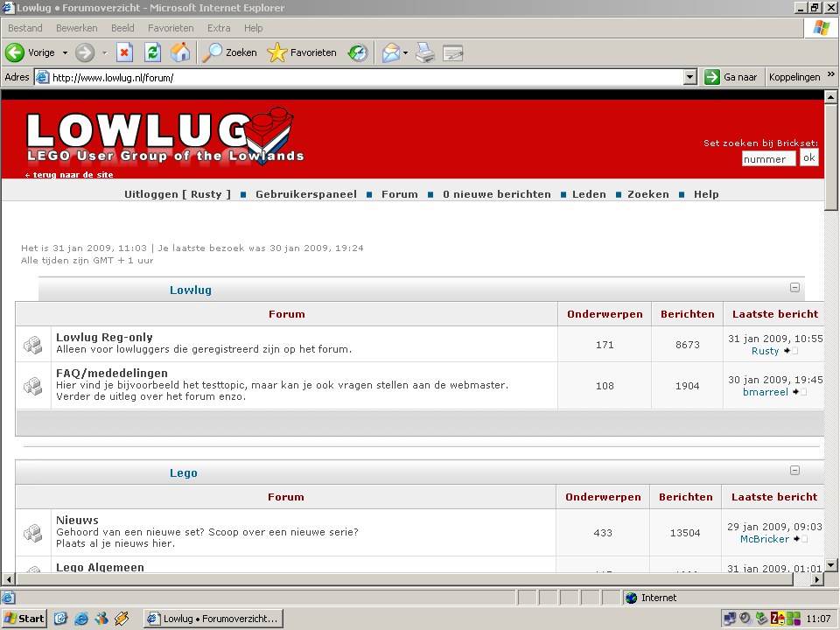Click the FAQ/mededelingen forum icon
This screenshot has height=630, width=840.
[x=32, y=386]
